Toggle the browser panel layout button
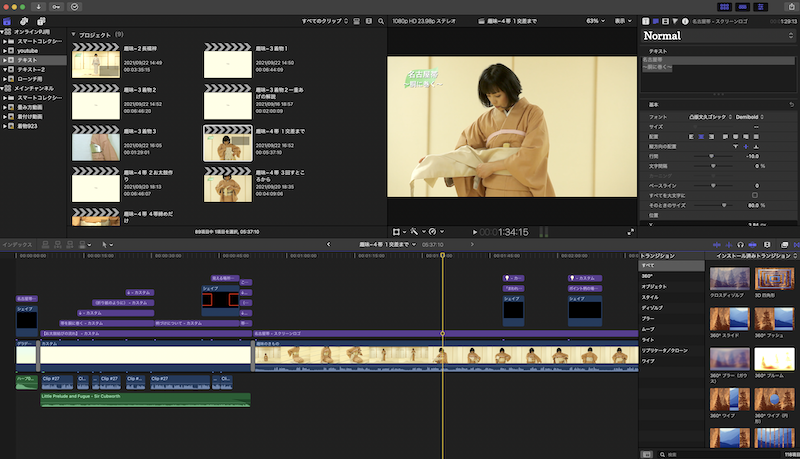Viewport: 800px width, 459px height. [722, 6]
